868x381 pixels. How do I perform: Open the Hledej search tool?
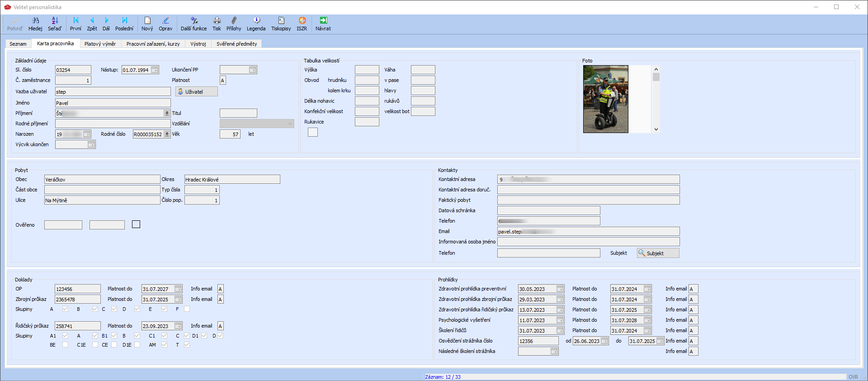(35, 24)
